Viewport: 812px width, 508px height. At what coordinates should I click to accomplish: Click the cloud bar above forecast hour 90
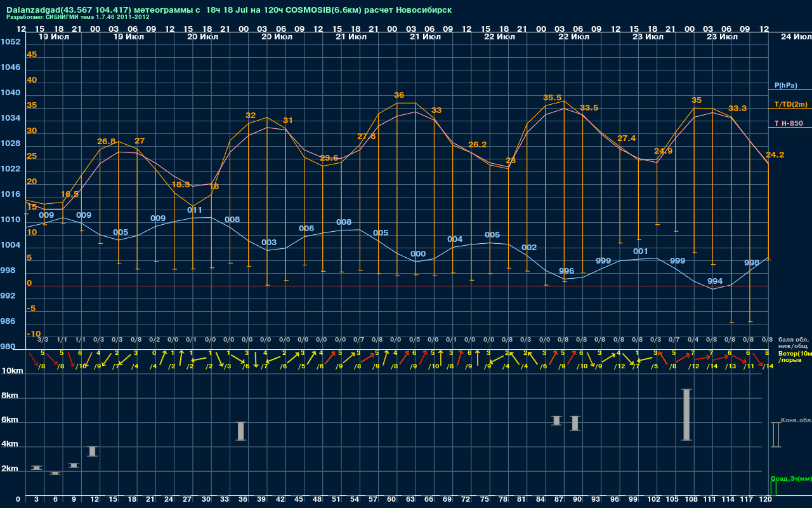pos(575,424)
